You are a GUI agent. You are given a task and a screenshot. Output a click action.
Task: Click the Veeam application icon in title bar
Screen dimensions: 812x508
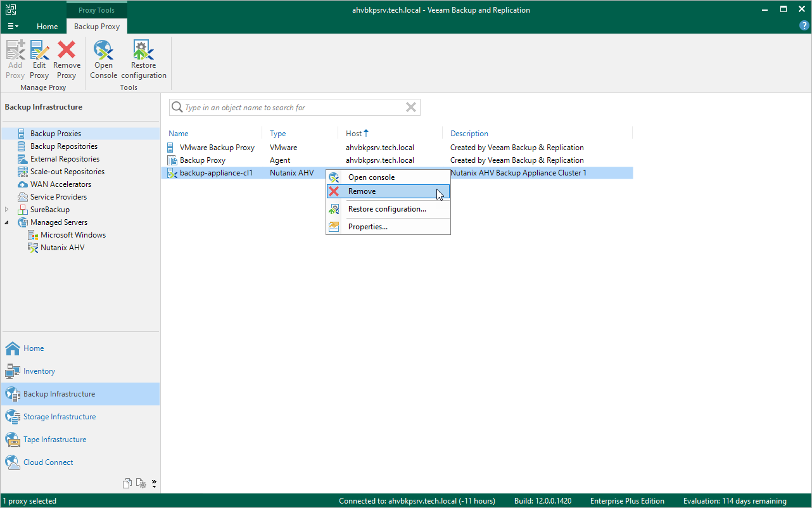pos(11,10)
